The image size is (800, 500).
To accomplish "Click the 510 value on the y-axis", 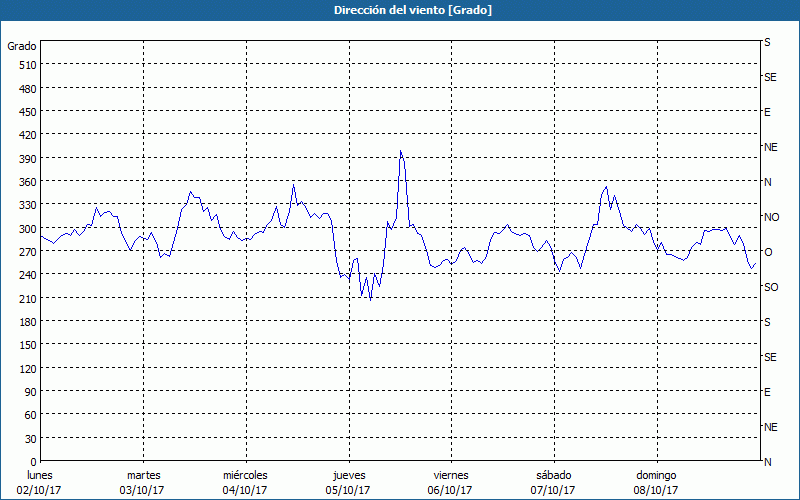I will [27, 65].
